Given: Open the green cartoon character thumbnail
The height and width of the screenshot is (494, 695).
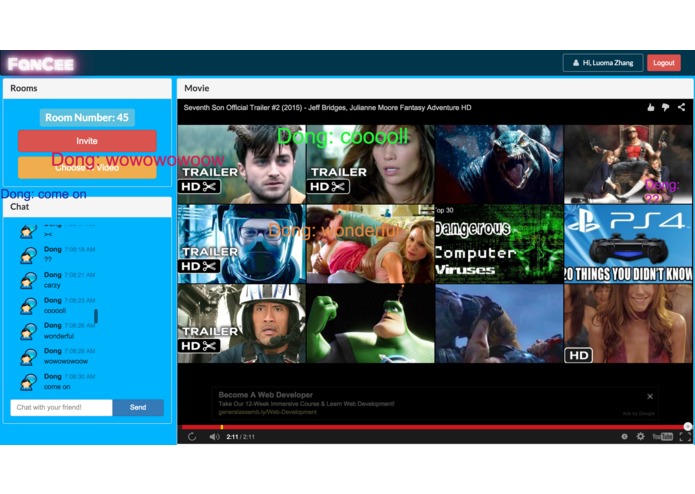Looking at the screenshot, I should tap(370, 324).
